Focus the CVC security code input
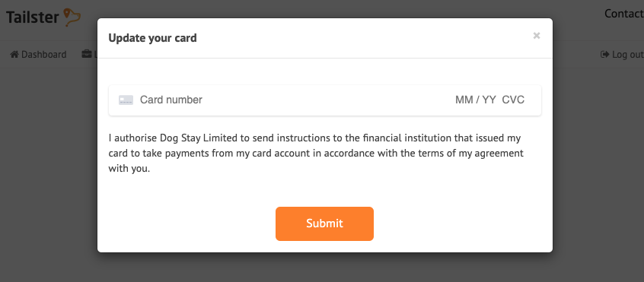The image size is (644, 282). point(513,100)
